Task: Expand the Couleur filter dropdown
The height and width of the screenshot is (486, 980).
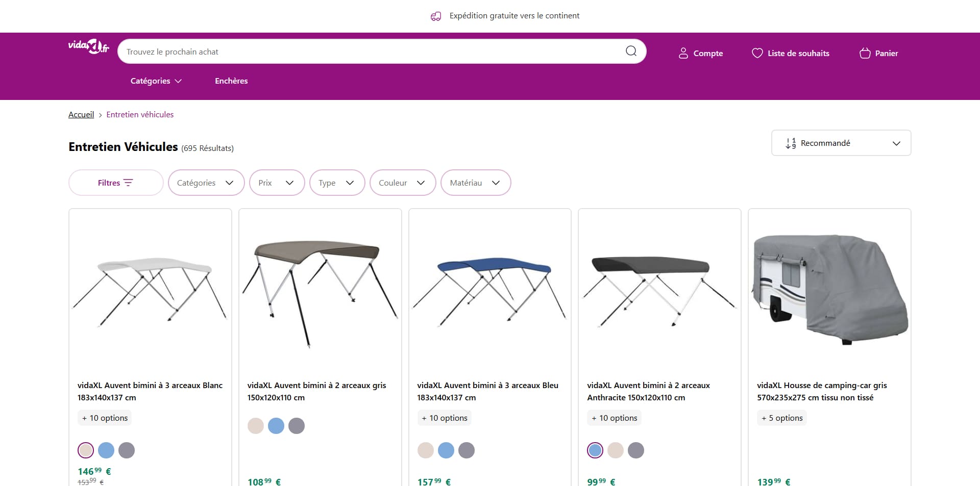Action: click(x=403, y=183)
